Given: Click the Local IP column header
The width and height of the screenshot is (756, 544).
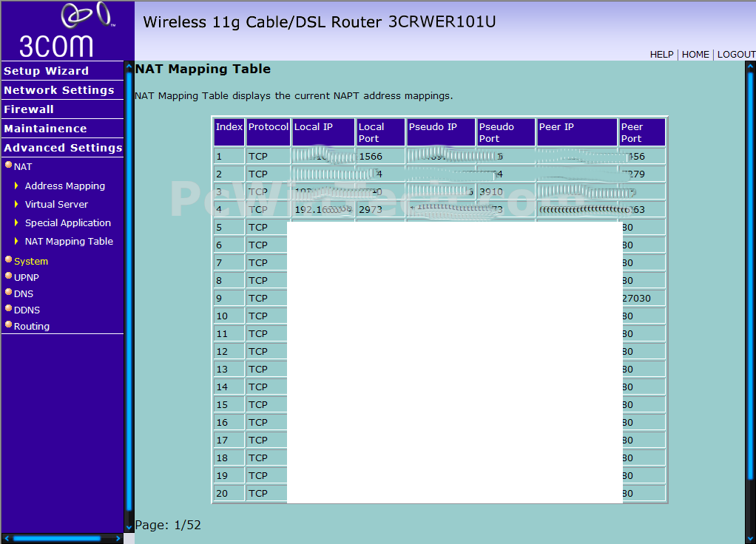Looking at the screenshot, I should (x=323, y=132).
